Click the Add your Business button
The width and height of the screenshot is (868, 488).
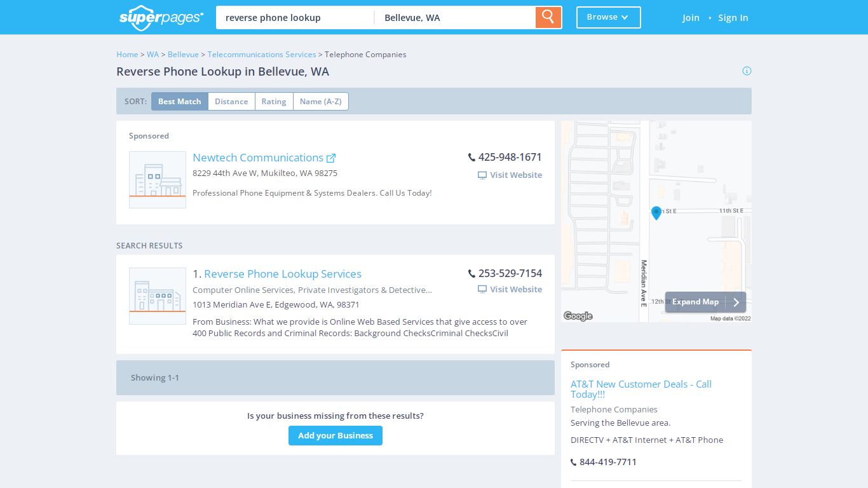[336, 436]
